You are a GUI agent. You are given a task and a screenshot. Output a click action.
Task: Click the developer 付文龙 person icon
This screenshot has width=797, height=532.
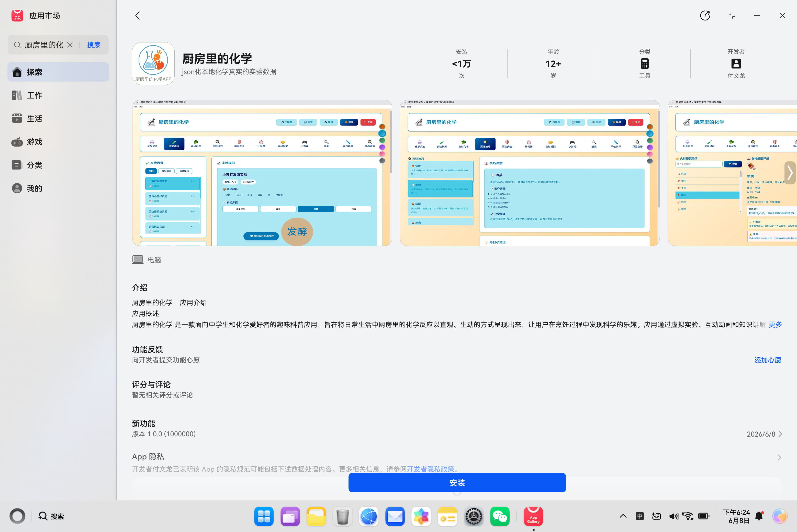click(736, 63)
